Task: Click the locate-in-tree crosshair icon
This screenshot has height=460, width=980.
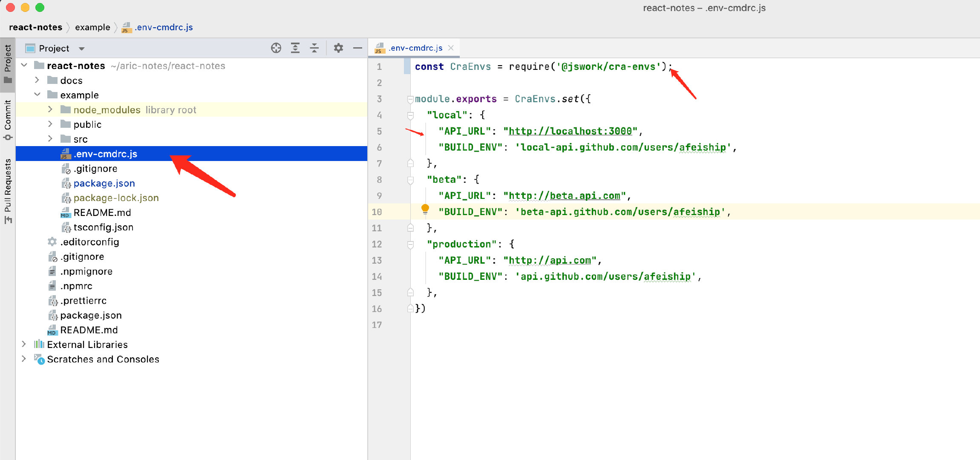Action: click(276, 48)
